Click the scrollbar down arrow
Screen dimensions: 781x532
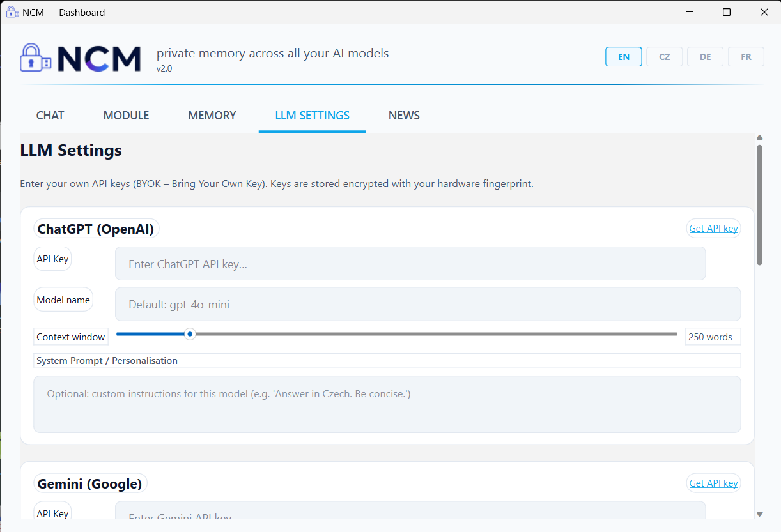coord(759,513)
